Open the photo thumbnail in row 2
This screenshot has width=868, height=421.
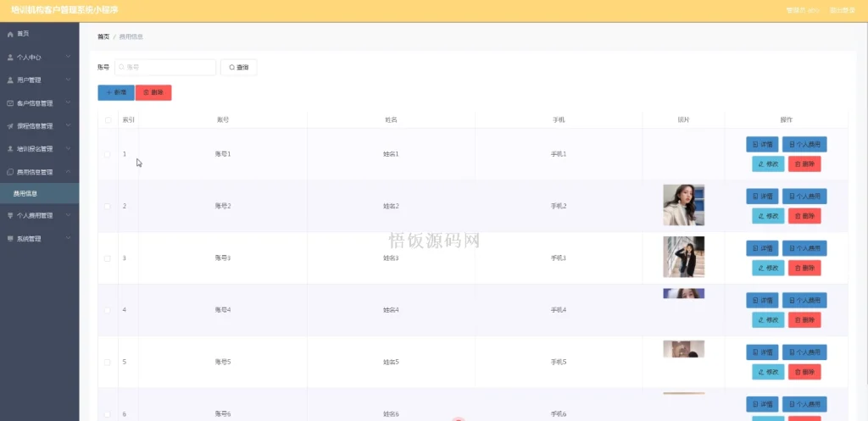click(x=683, y=205)
